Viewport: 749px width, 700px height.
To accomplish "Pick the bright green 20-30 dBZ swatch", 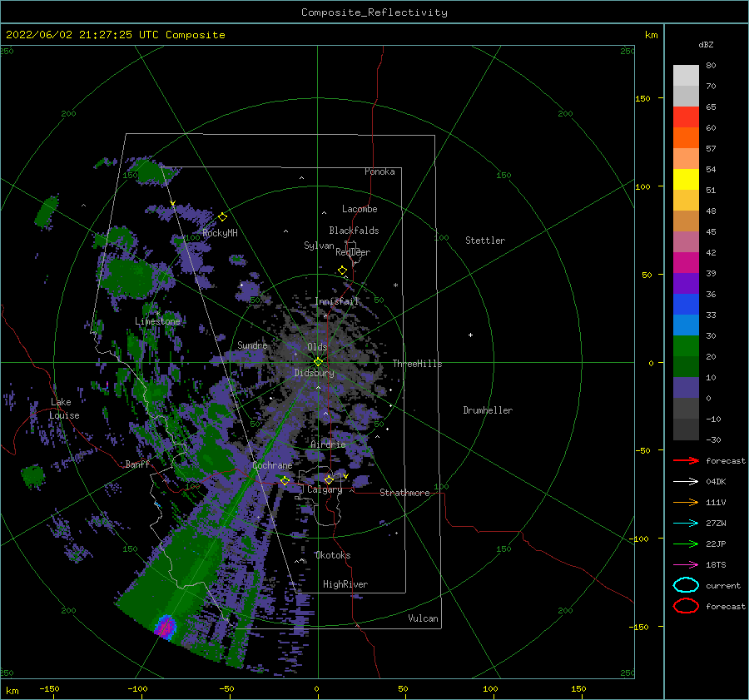I will pyautogui.click(x=686, y=346).
